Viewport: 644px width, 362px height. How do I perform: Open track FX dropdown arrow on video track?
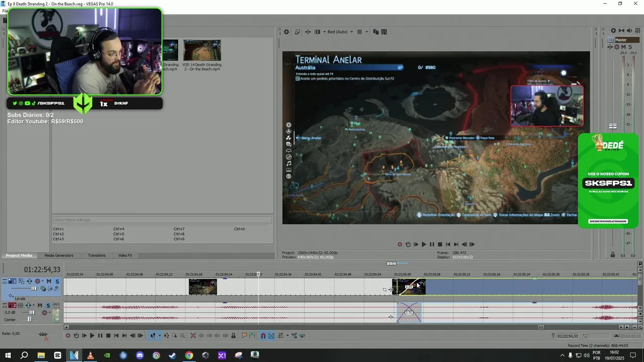point(42,282)
